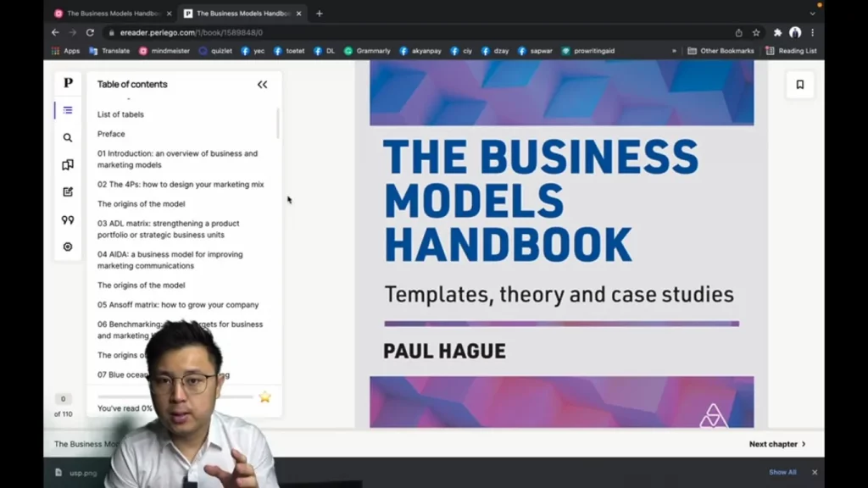Click the current page number box showing 0
This screenshot has width=868, height=488.
(63, 399)
